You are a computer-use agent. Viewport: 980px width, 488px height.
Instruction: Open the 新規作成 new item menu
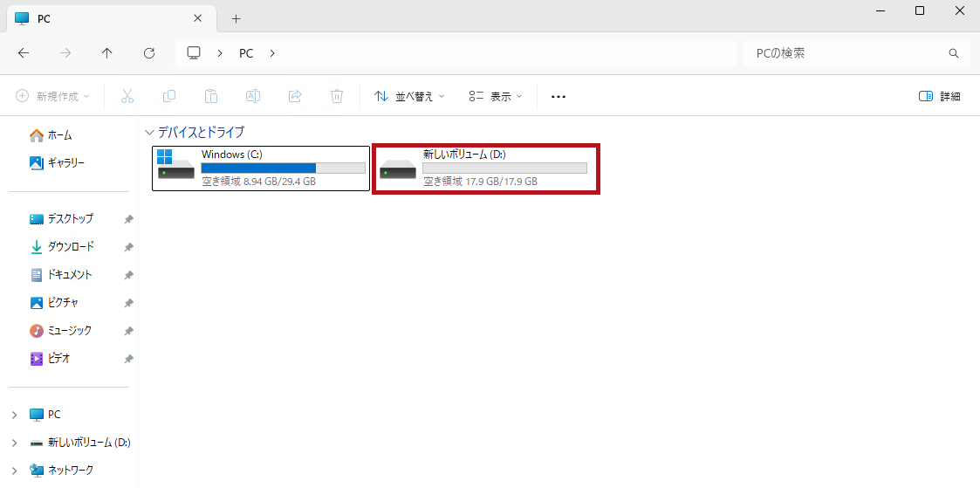tap(53, 96)
